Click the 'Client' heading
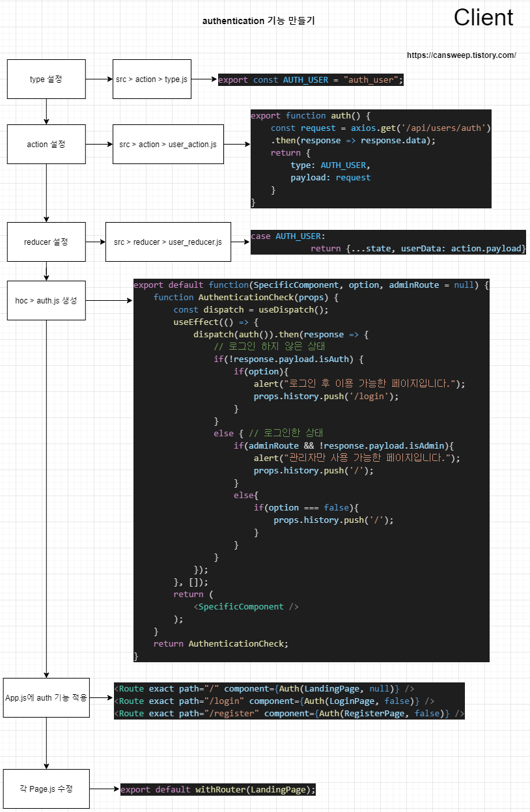 pyautogui.click(x=484, y=18)
